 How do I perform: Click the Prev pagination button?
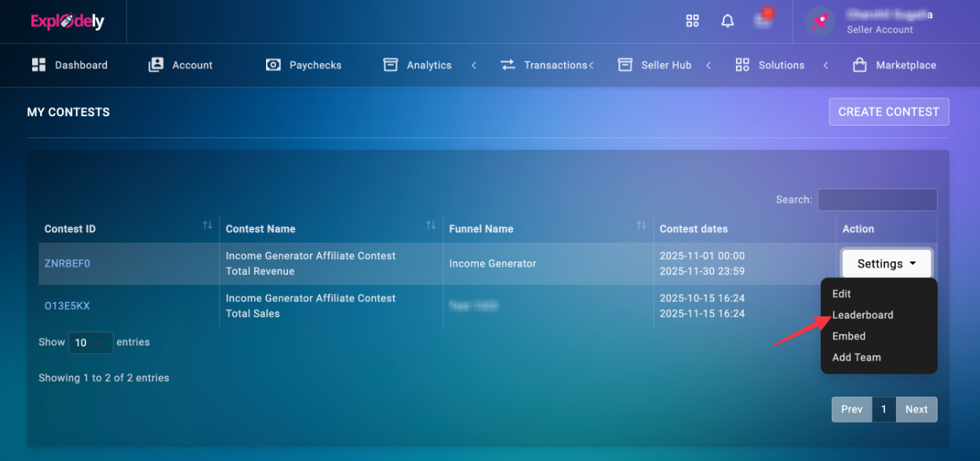click(x=852, y=409)
